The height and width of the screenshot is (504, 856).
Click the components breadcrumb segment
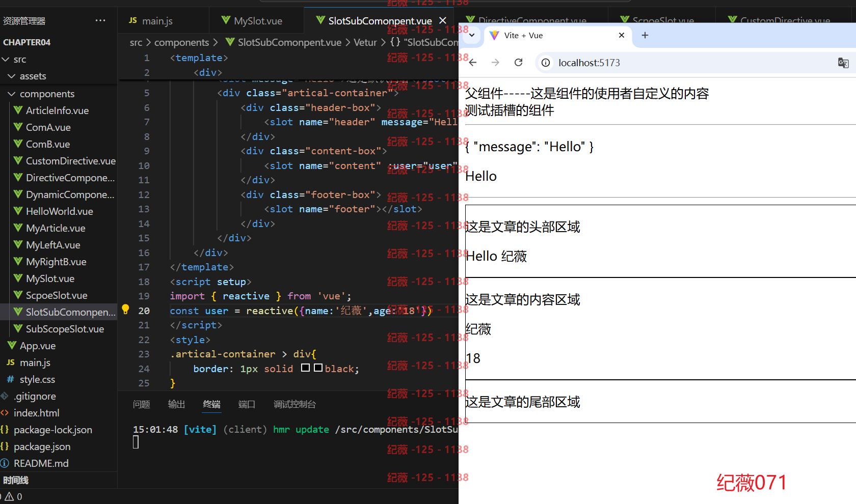(181, 42)
